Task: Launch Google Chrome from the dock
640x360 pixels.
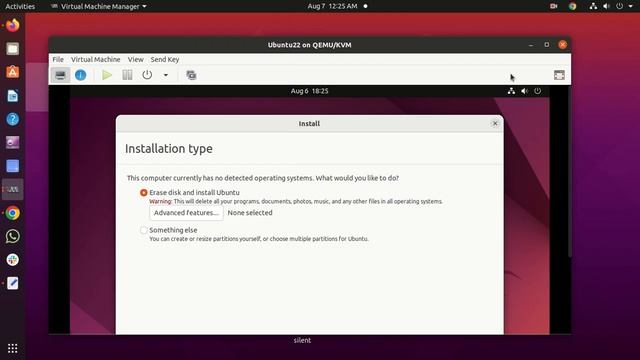Action: point(13,213)
